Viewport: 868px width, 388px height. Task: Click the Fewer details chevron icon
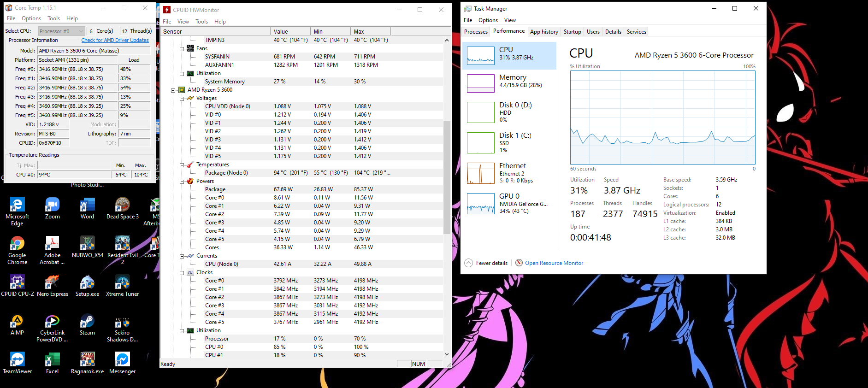[468, 263]
